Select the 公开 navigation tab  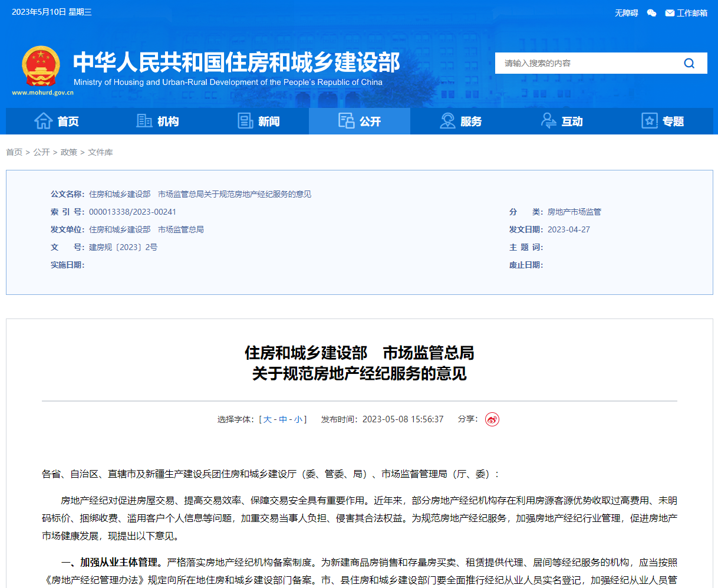point(360,121)
